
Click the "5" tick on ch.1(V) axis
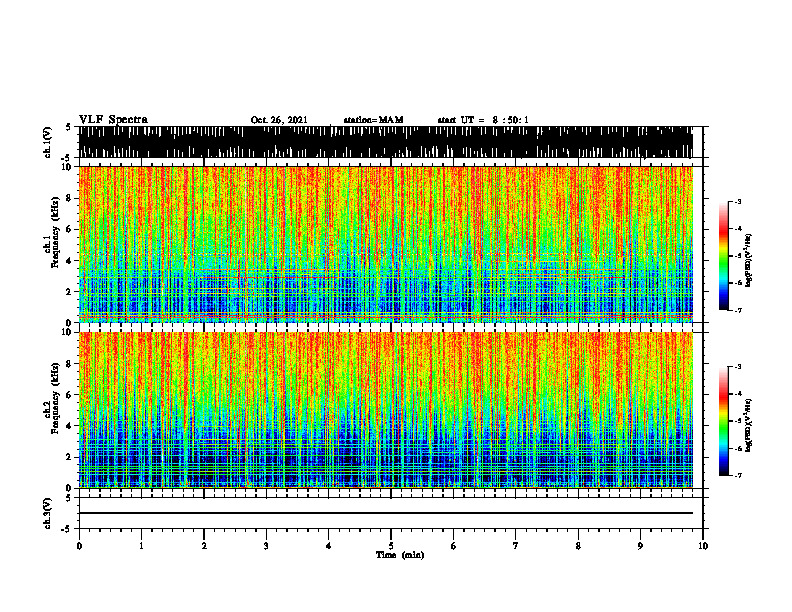[70, 127]
